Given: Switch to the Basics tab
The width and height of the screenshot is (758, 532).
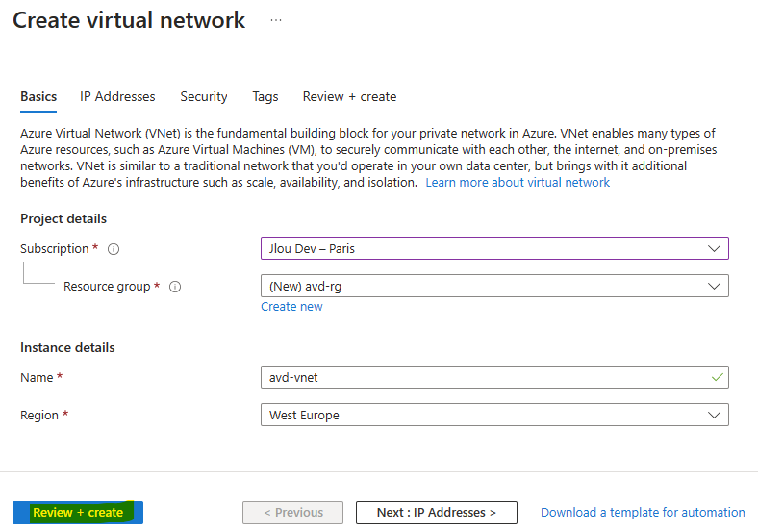Looking at the screenshot, I should [x=38, y=97].
